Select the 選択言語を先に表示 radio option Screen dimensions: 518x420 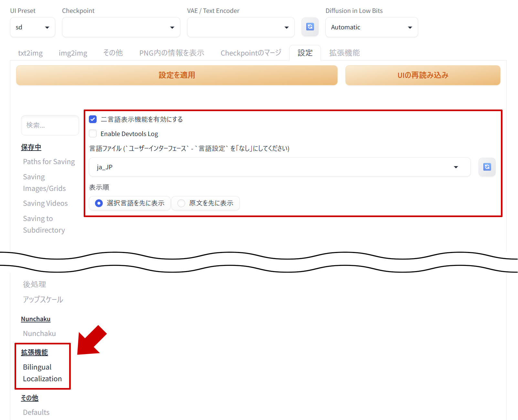[x=99, y=203]
